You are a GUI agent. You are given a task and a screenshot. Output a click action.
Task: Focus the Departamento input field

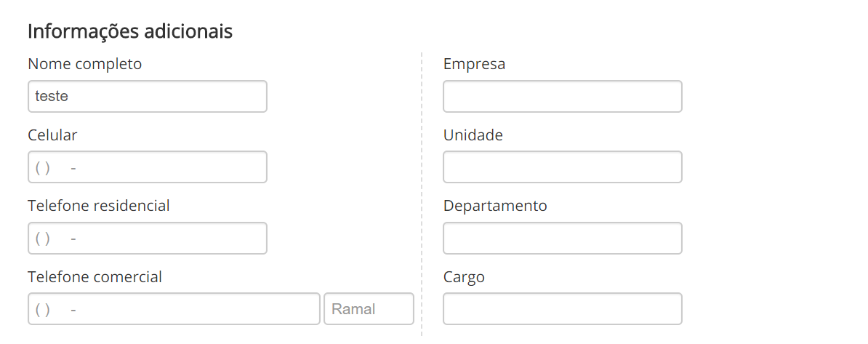[x=562, y=239]
